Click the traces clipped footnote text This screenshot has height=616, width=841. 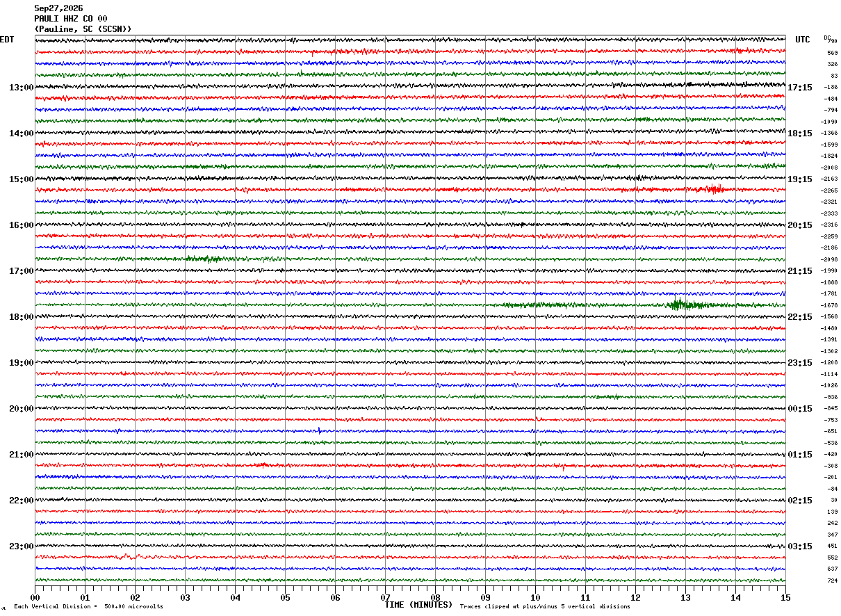[545, 607]
